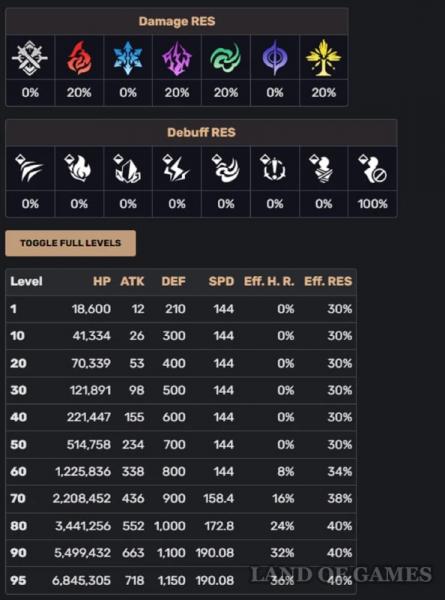Click the Physical damage RES icon
The height and width of the screenshot is (600, 445).
30,58
